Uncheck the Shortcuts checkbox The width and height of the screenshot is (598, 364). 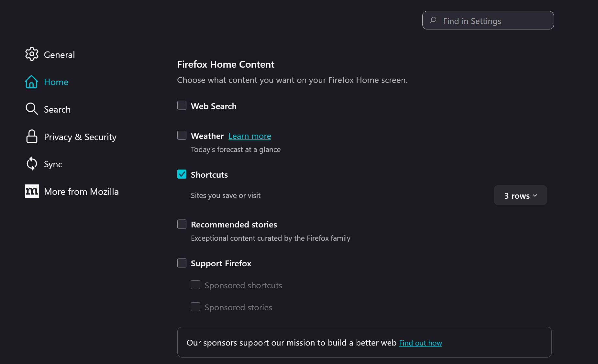[182, 174]
